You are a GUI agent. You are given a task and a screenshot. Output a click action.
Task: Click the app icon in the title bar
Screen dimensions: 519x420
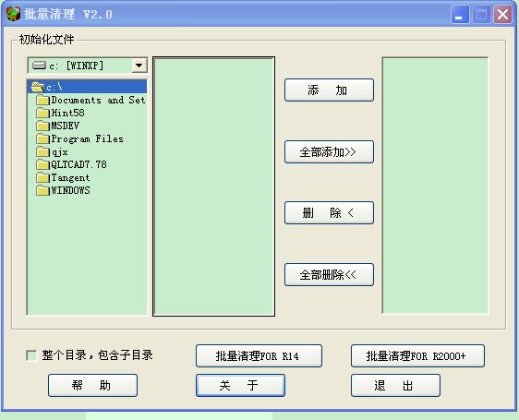pos(13,14)
